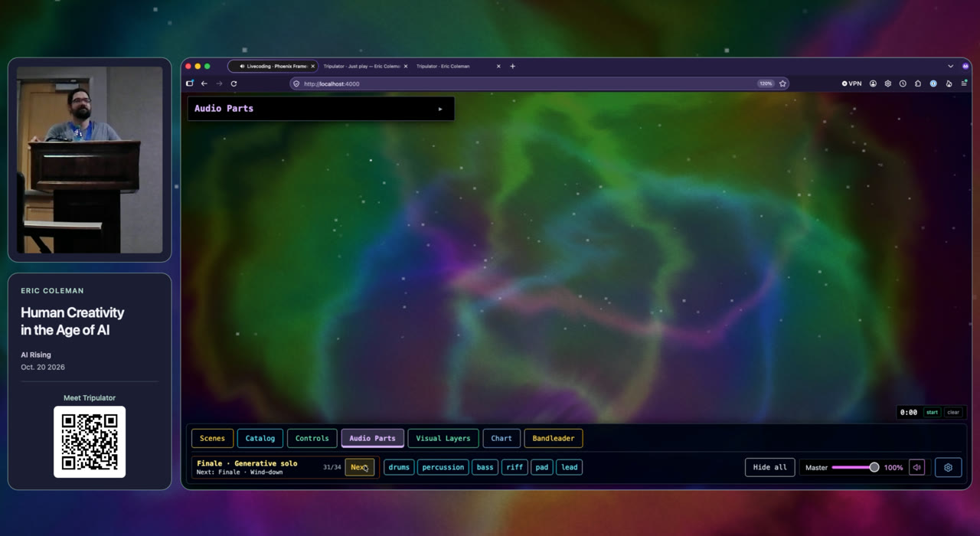Click the "Oct. 20 2026" date text

click(43, 368)
